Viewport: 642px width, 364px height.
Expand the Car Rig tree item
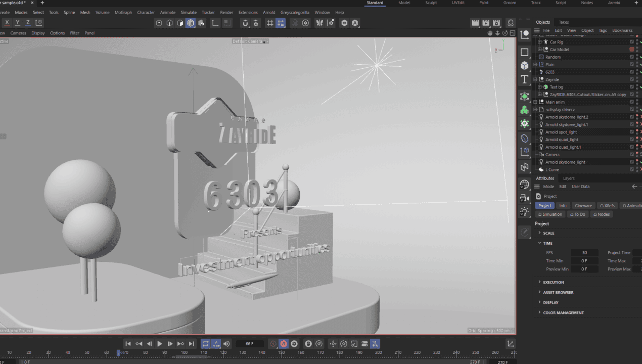click(x=540, y=42)
